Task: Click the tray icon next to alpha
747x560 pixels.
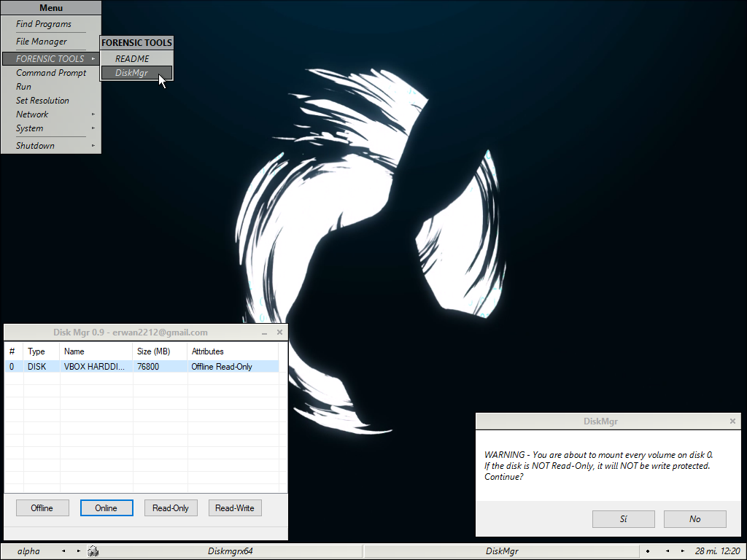Action: (x=93, y=551)
